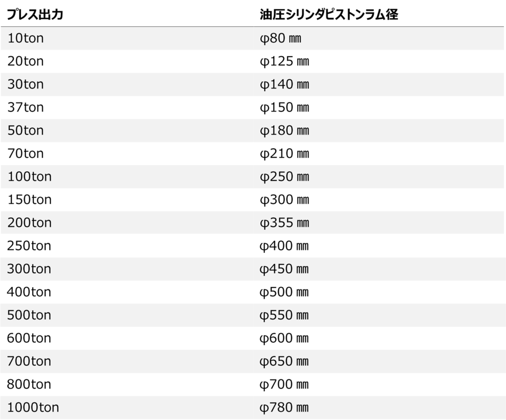Click the φ400 mm value

(284, 247)
